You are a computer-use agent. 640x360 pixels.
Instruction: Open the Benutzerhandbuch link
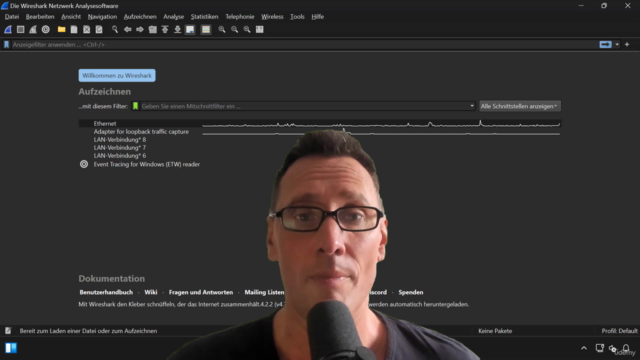[x=106, y=292]
